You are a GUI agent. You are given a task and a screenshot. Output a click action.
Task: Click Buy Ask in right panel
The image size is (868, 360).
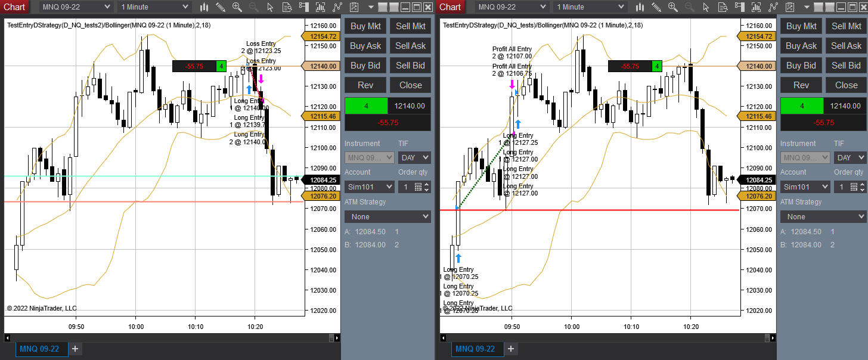(x=801, y=46)
